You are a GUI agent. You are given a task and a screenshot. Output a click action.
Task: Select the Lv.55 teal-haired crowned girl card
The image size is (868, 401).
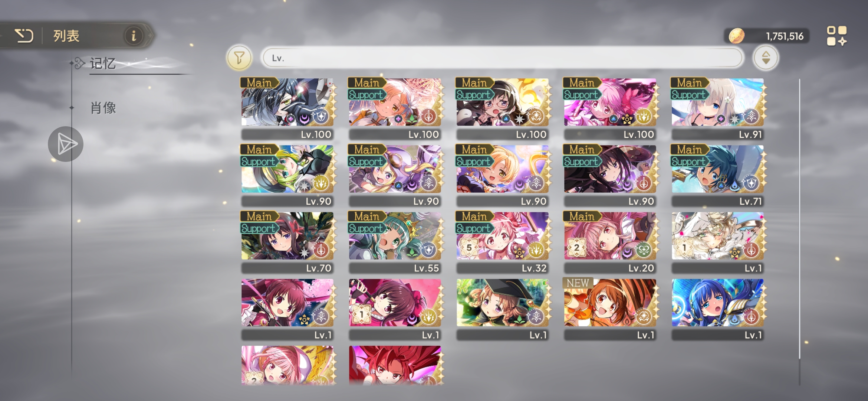click(x=395, y=242)
